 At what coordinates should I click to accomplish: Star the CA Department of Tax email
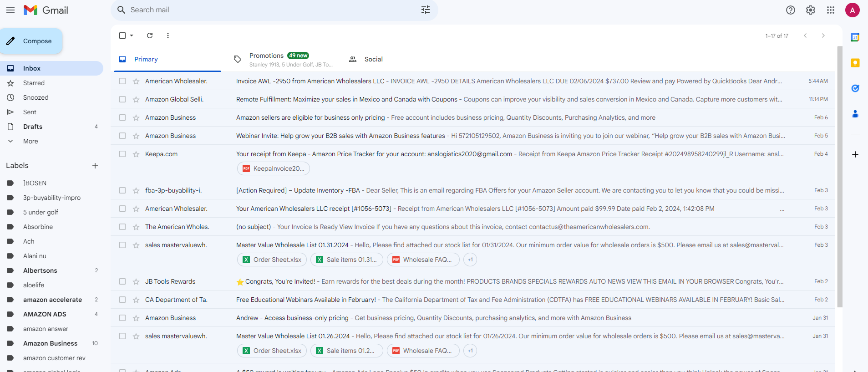point(136,300)
